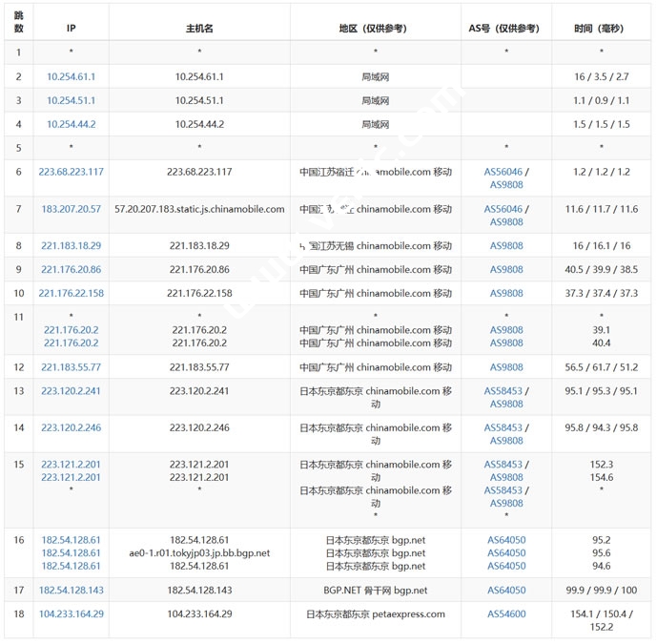Open the 182.54.128.143 IP link in hop 17
Viewport: 657px width, 644px height.
click(71, 591)
